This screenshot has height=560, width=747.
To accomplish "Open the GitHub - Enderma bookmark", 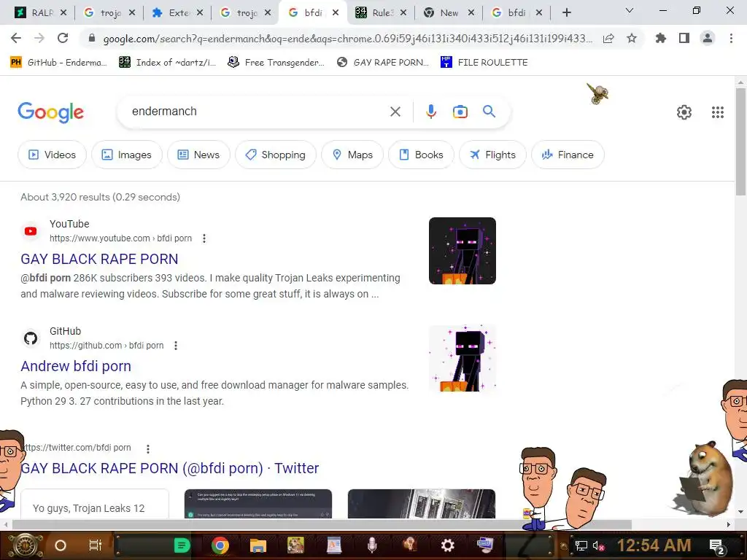I will (58, 63).
